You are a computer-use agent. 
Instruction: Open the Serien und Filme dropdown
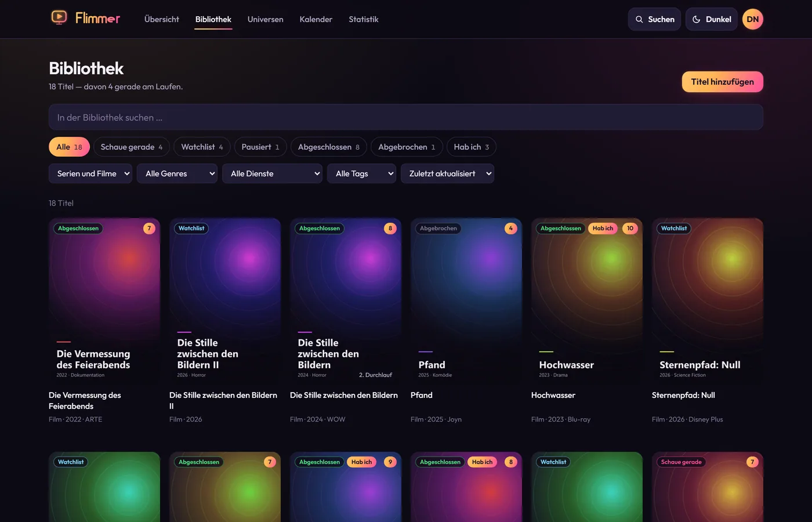[90, 173]
